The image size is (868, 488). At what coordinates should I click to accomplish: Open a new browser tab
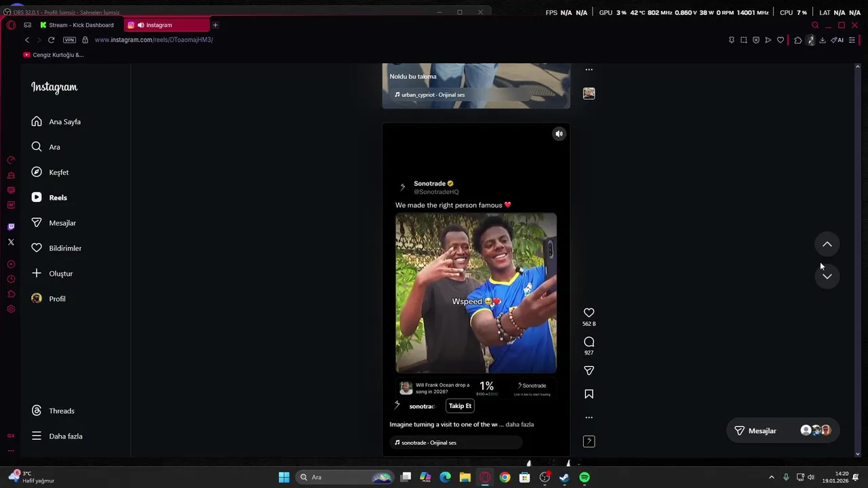coord(215,25)
